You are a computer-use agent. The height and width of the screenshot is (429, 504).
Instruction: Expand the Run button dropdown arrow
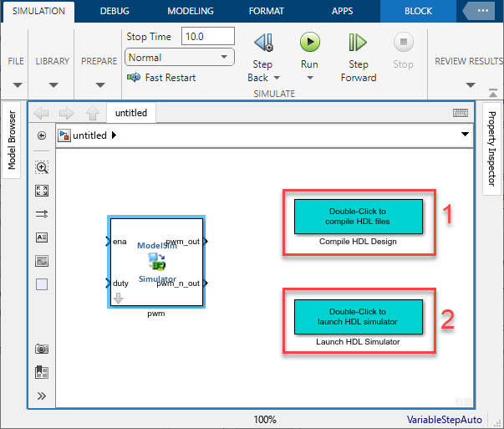[x=310, y=78]
